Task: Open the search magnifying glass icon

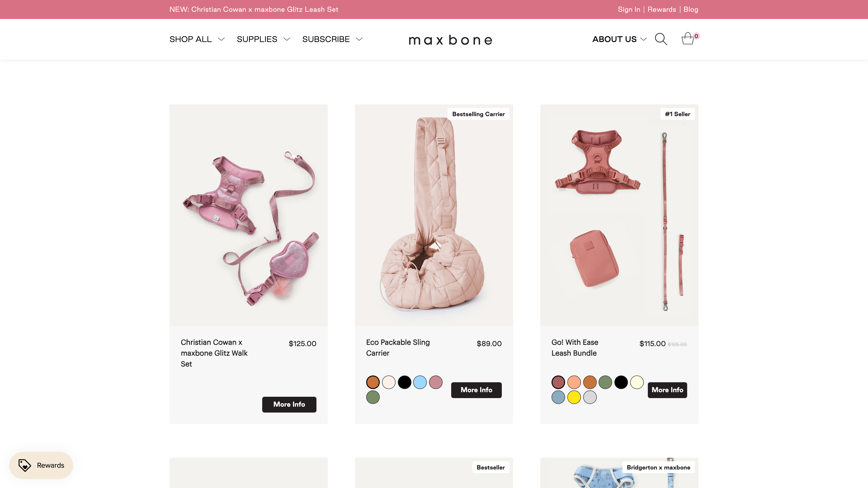Action: 661,39
